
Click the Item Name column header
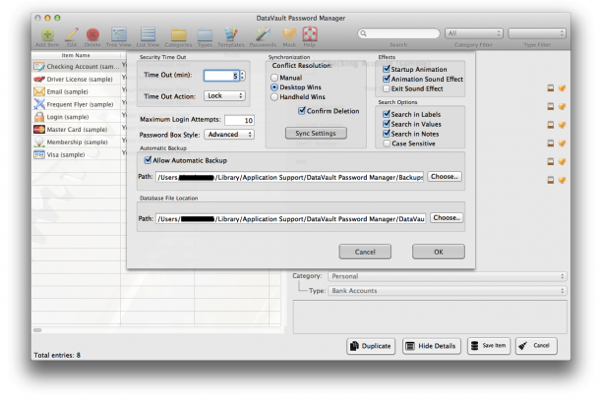click(x=76, y=55)
